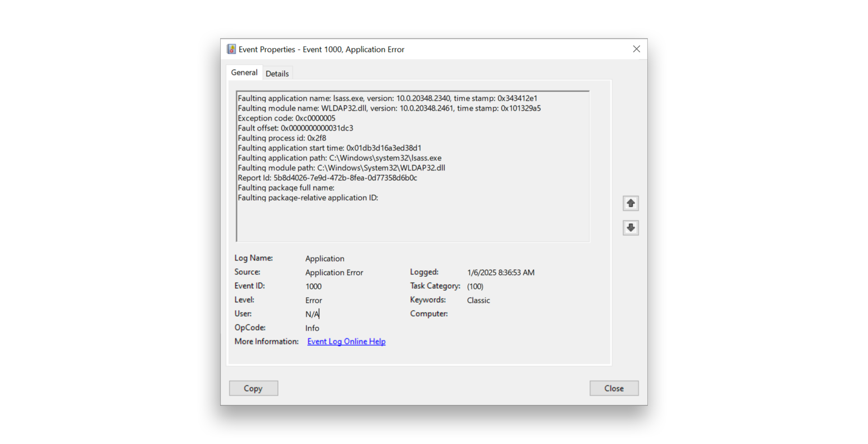The width and height of the screenshot is (868, 444).
Task: Click the Event ID value 1000
Action: coord(313,286)
